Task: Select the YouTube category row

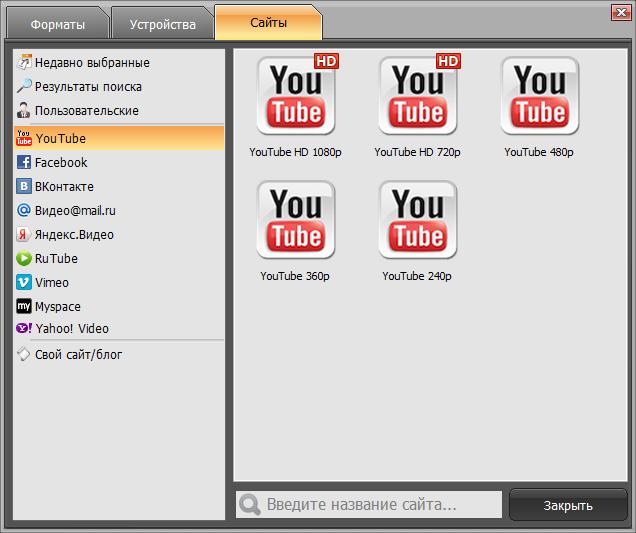Action: (x=119, y=138)
